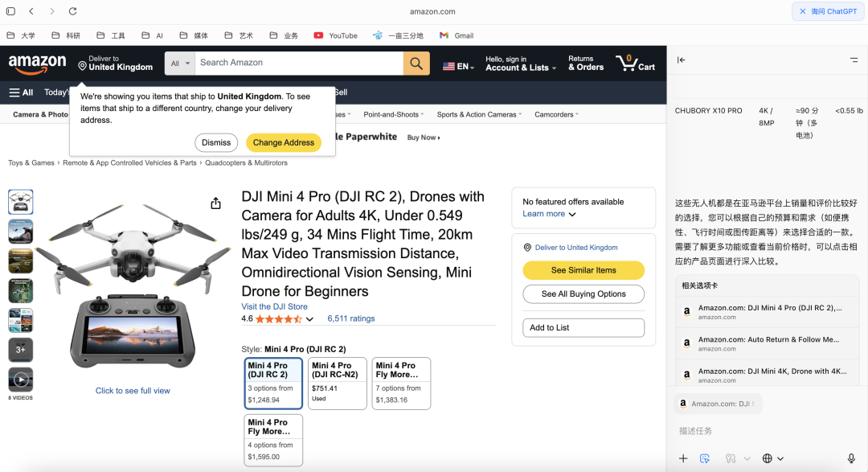Open the 大学 bookmarks folder
This screenshot has height=472, width=868.
(21, 35)
